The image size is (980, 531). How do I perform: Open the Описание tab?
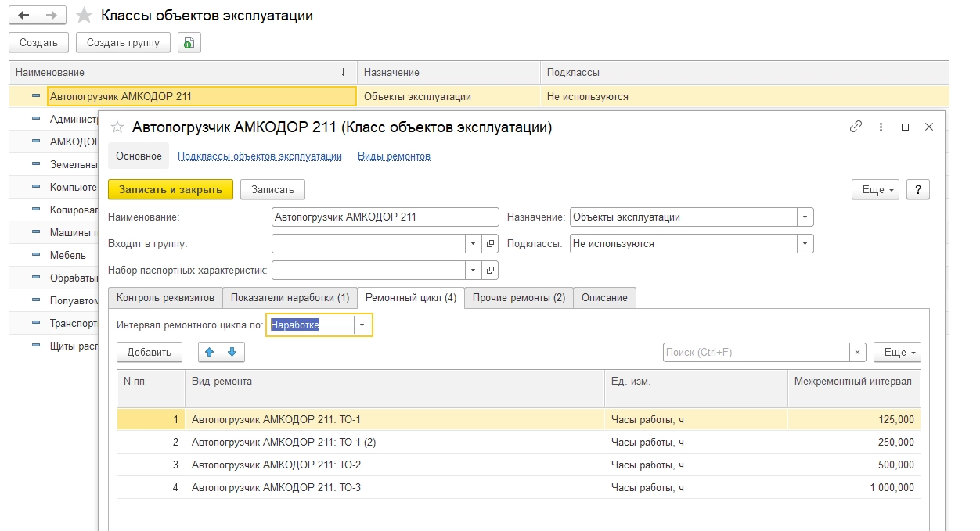604,298
